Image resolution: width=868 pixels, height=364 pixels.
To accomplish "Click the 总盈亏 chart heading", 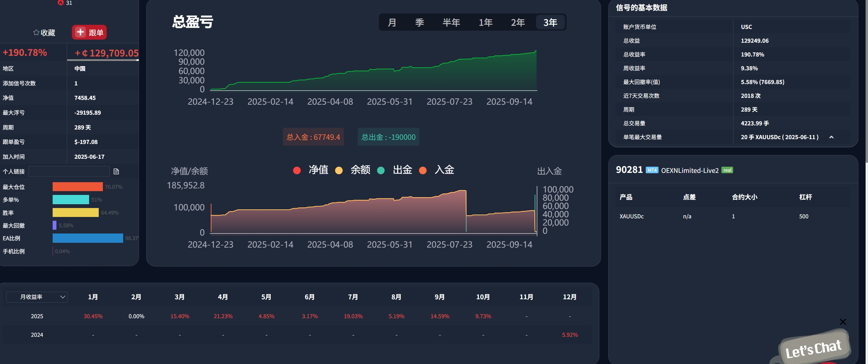I will 193,22.
